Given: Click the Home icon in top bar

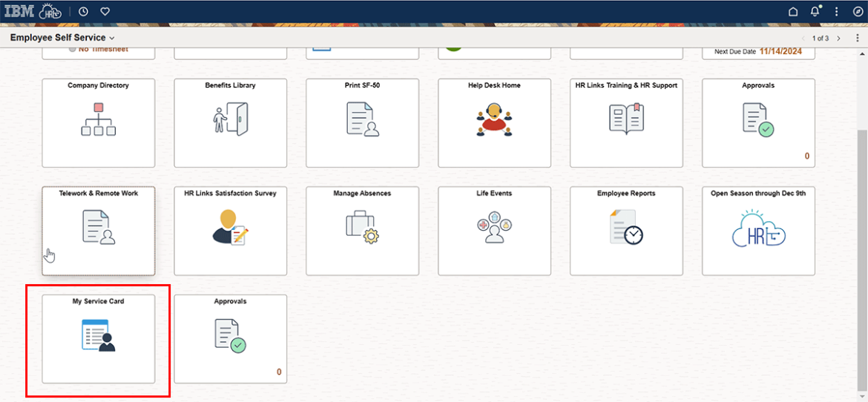Looking at the screenshot, I should 793,11.
